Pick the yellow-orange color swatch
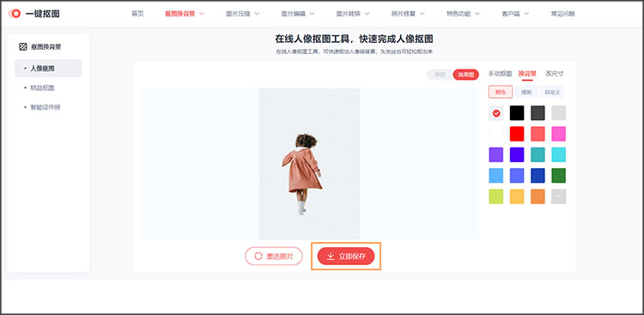This screenshot has height=315, width=644. 517,197
